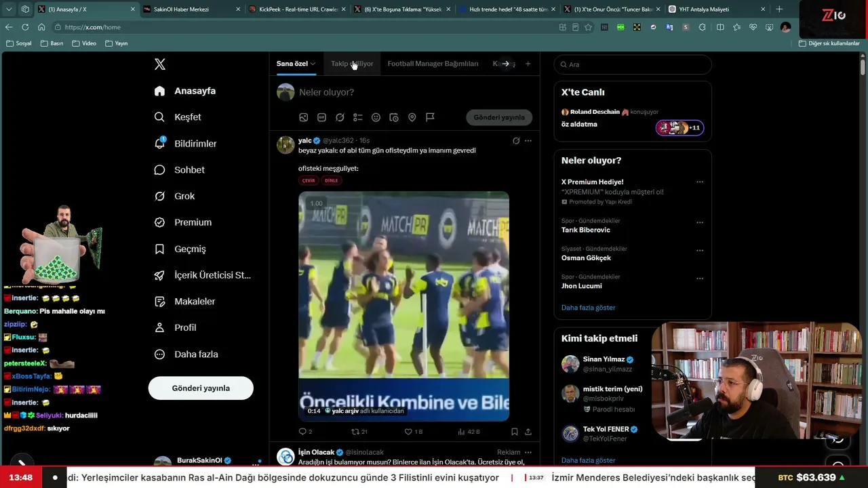Click the X logo in sidebar
The height and width of the screenshot is (488, 868).
160,64
